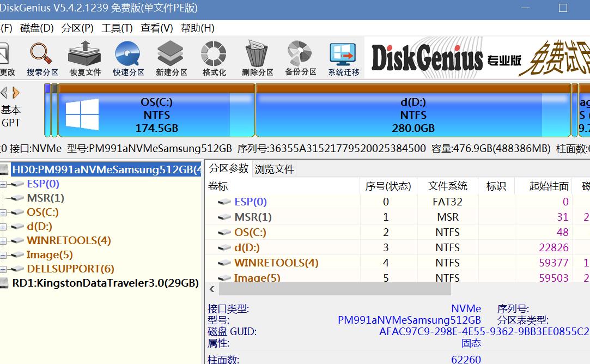Viewport: 590px width, 364px height.
Task: Click ESP(0) row in partition table
Action: tap(397, 202)
